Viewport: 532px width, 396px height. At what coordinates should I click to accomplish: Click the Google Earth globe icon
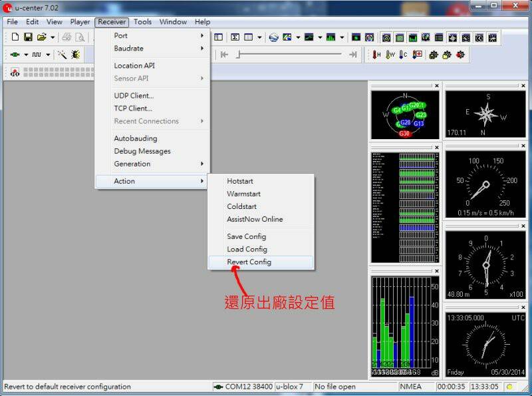coord(273,37)
